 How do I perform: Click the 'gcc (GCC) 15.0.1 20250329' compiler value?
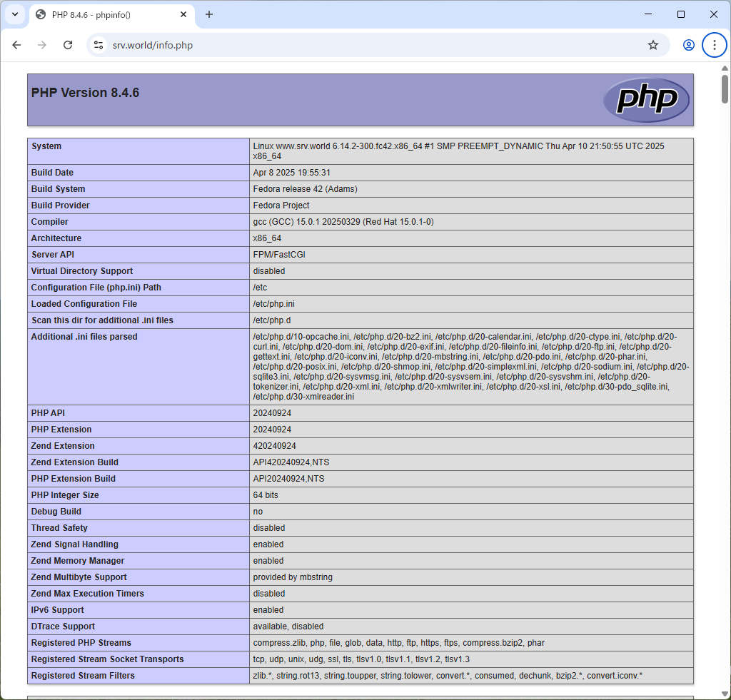(x=343, y=222)
